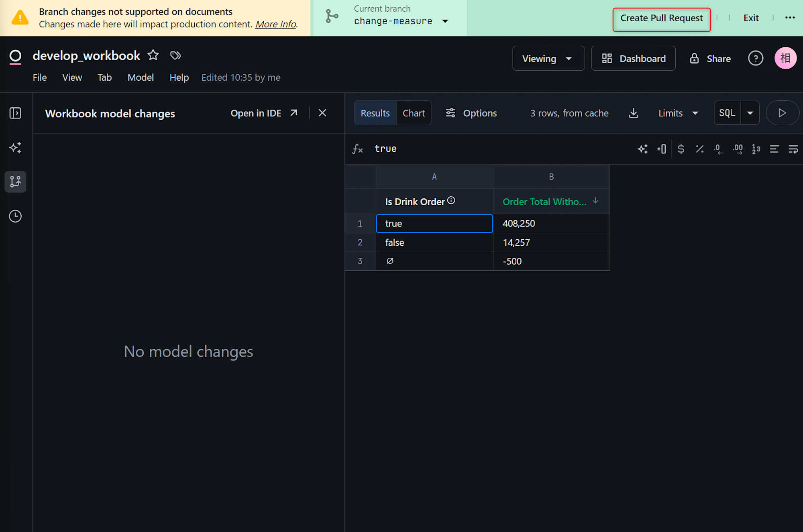Click the Is Drink Order info icon
This screenshot has height=532, width=803.
point(451,200)
